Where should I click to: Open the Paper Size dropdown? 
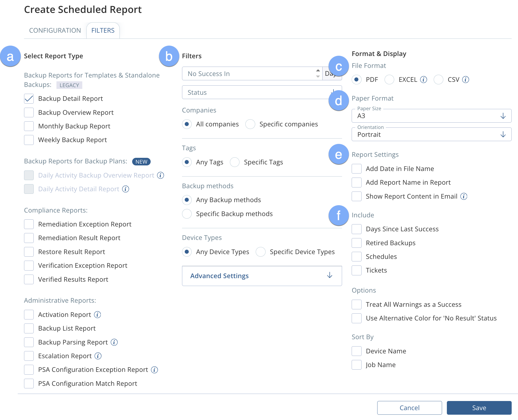point(431,116)
